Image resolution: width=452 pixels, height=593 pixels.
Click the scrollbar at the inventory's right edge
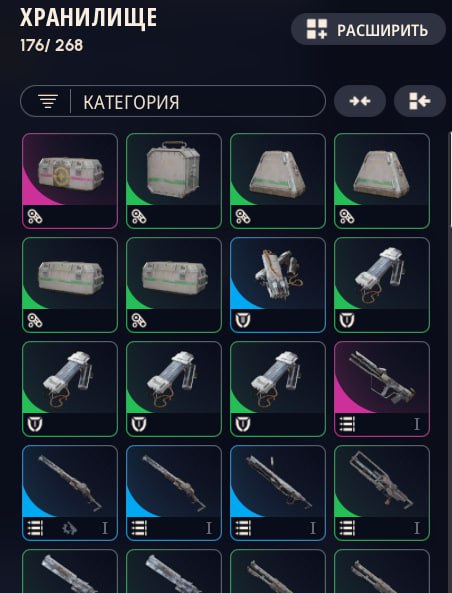tap(450, 180)
